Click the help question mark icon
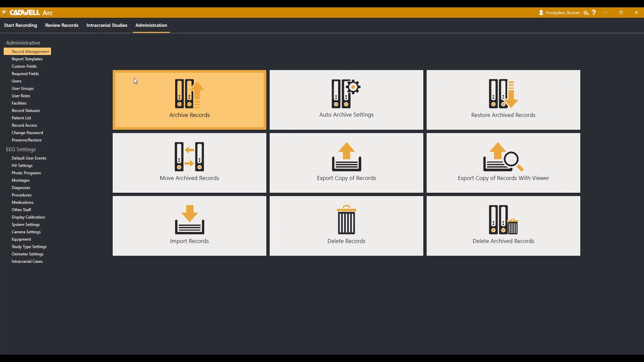The width and height of the screenshot is (644, 362). [594, 13]
